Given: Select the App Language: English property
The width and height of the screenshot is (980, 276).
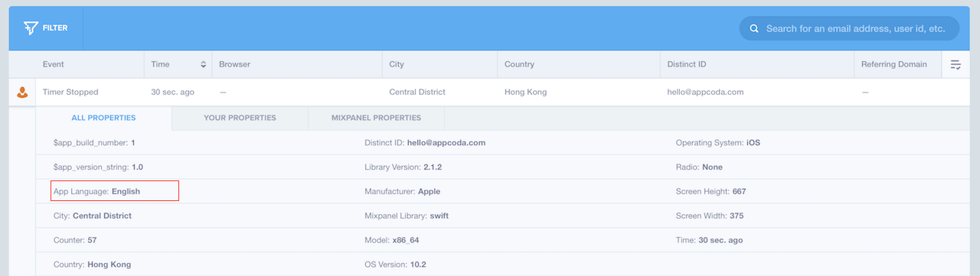Looking at the screenshot, I should tap(96, 191).
